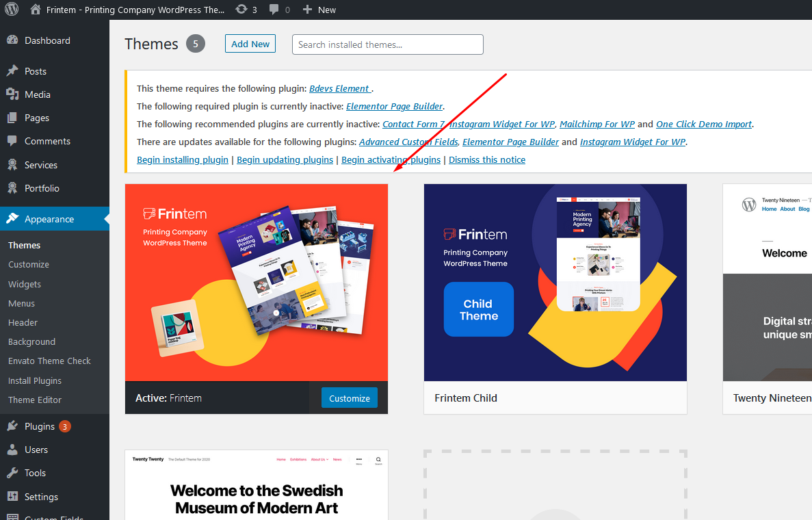The width and height of the screenshot is (812, 520).
Task: Open the Theme Editor submenu item
Action: [x=35, y=400]
